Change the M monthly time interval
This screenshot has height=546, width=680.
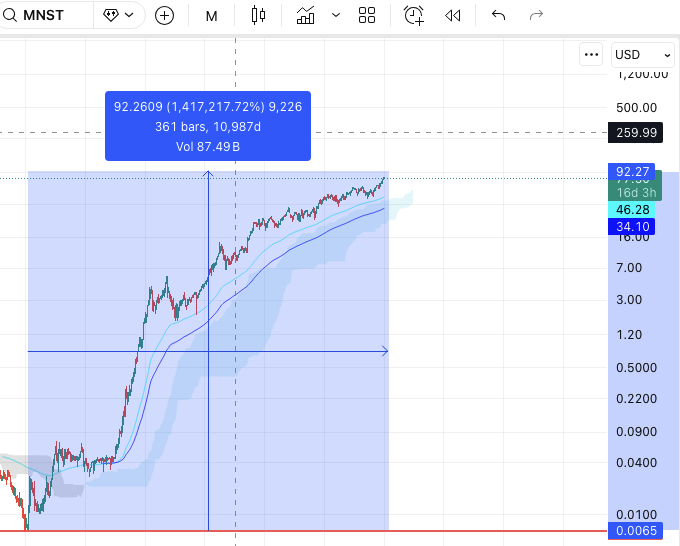point(211,16)
